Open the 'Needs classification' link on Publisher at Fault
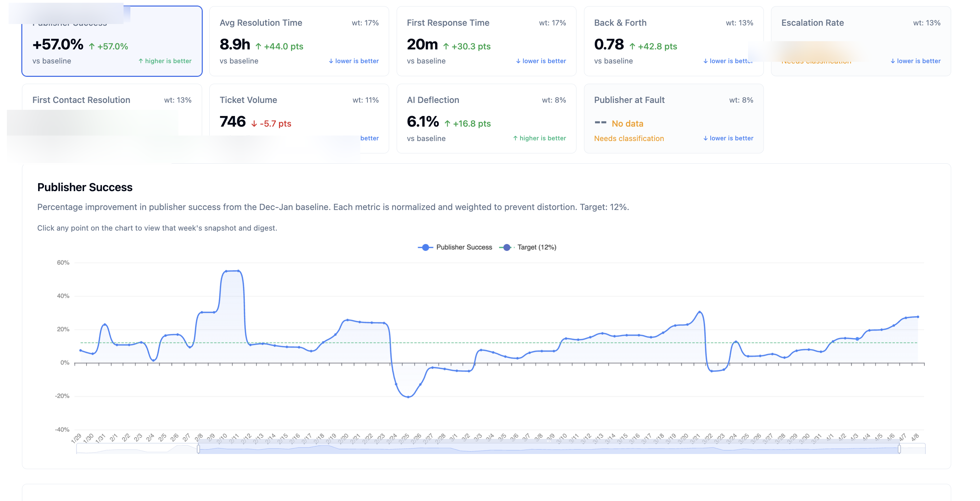 coord(629,138)
